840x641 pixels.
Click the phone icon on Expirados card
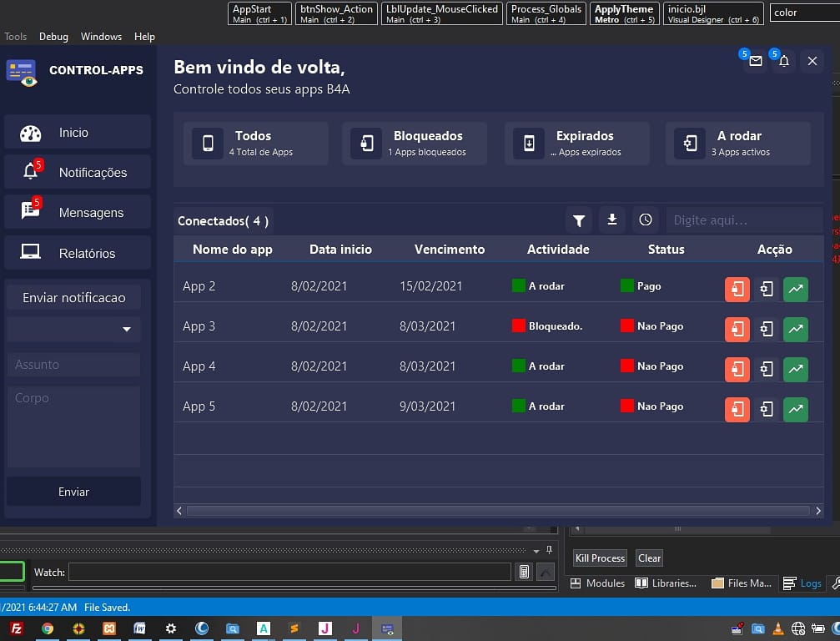coord(529,143)
